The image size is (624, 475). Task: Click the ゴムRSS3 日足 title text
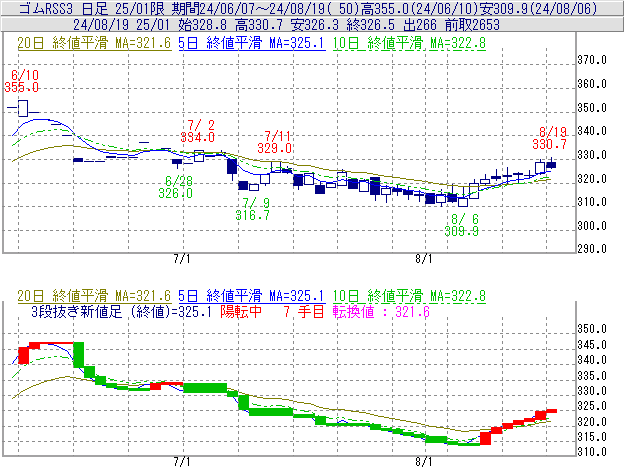(x=63, y=8)
